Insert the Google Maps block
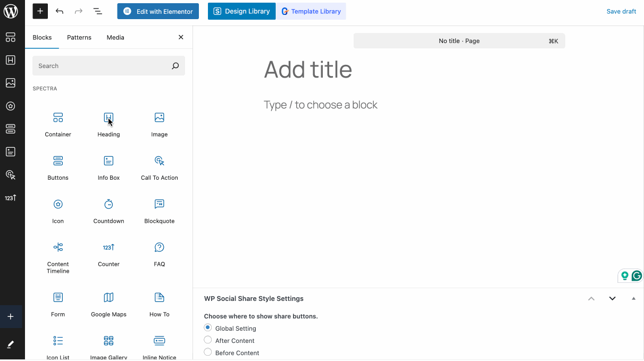Viewport: 644px width, 361px height. click(108, 304)
